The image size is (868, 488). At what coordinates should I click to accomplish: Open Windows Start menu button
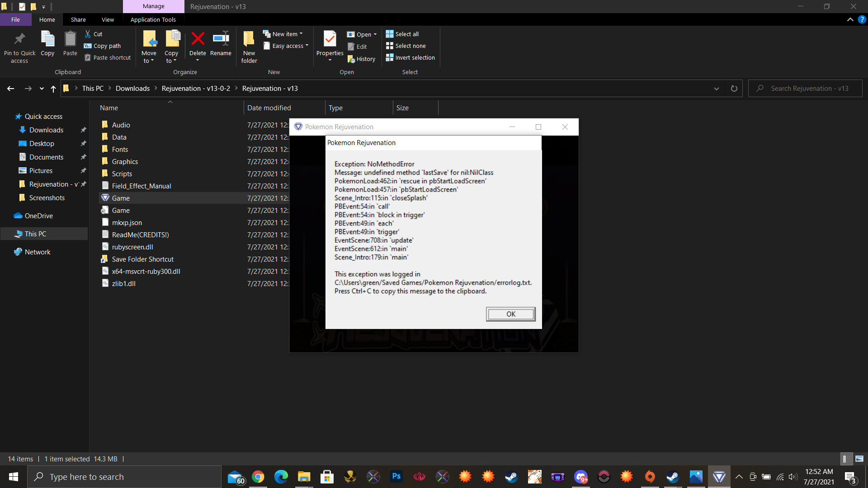click(14, 477)
